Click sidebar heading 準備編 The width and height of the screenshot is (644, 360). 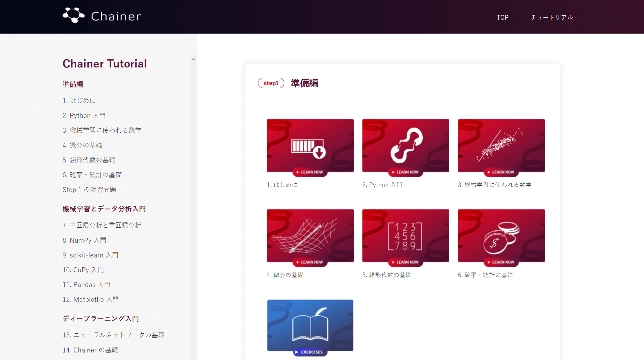click(73, 84)
